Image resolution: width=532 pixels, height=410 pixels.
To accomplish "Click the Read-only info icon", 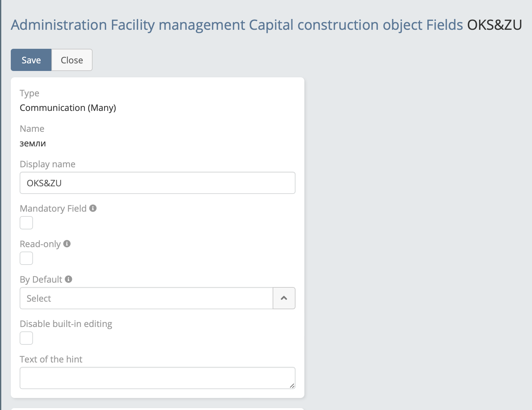I will coord(67,244).
